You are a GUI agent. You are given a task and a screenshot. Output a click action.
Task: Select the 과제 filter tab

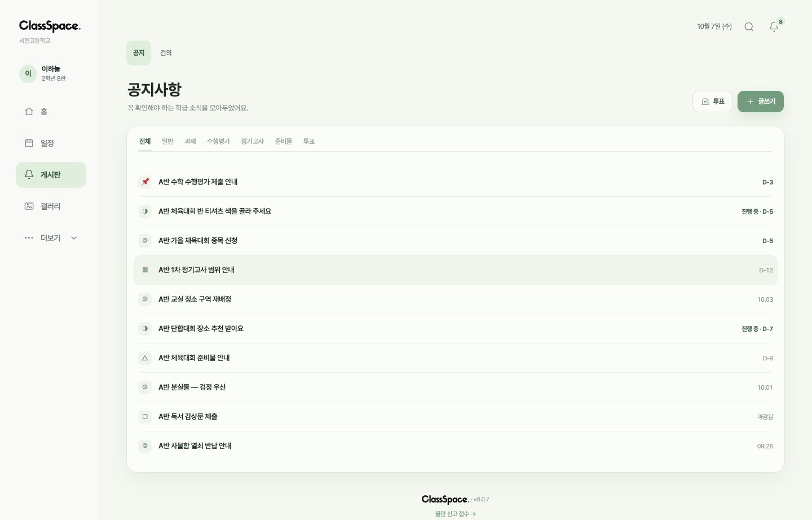190,142
